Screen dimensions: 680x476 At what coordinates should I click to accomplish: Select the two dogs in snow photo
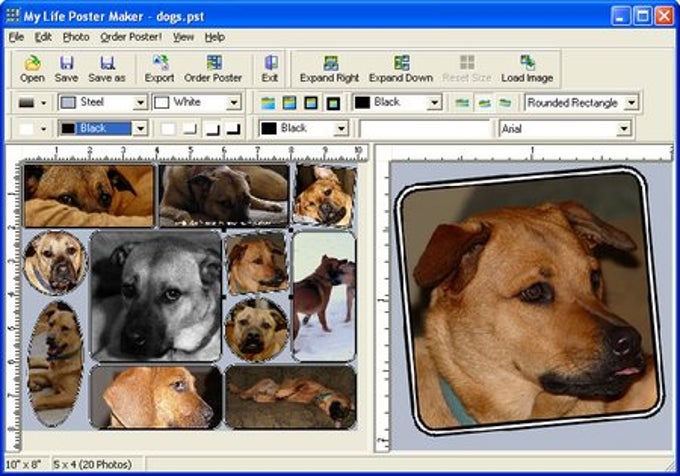(x=324, y=296)
